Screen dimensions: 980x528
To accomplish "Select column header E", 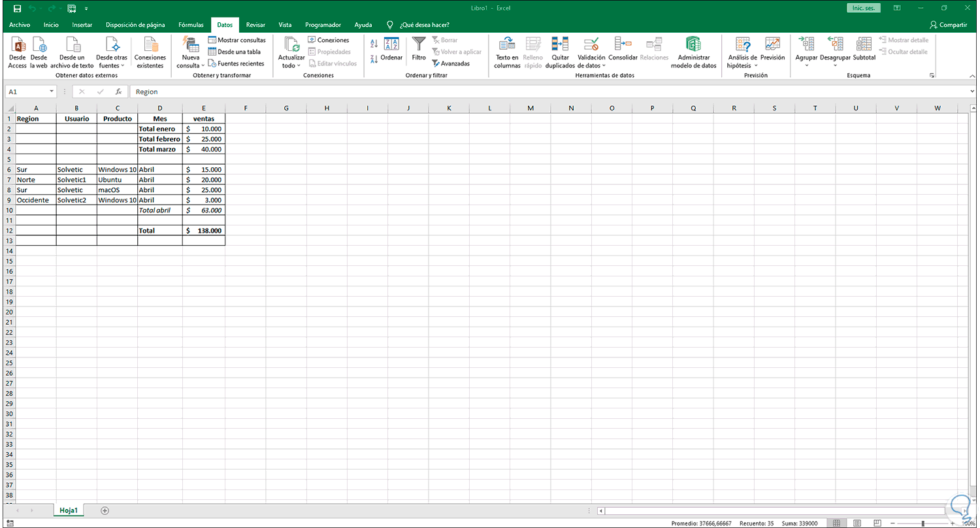I will click(204, 108).
